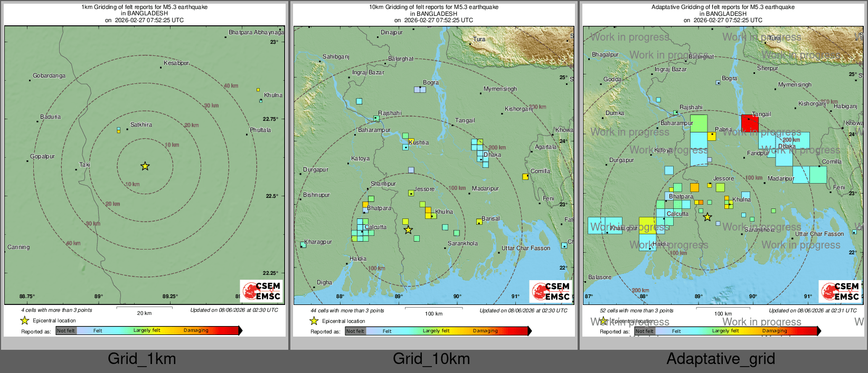Click the '20 km' scale bar under the 1km map
The width and height of the screenshot is (868, 373).
[144, 310]
